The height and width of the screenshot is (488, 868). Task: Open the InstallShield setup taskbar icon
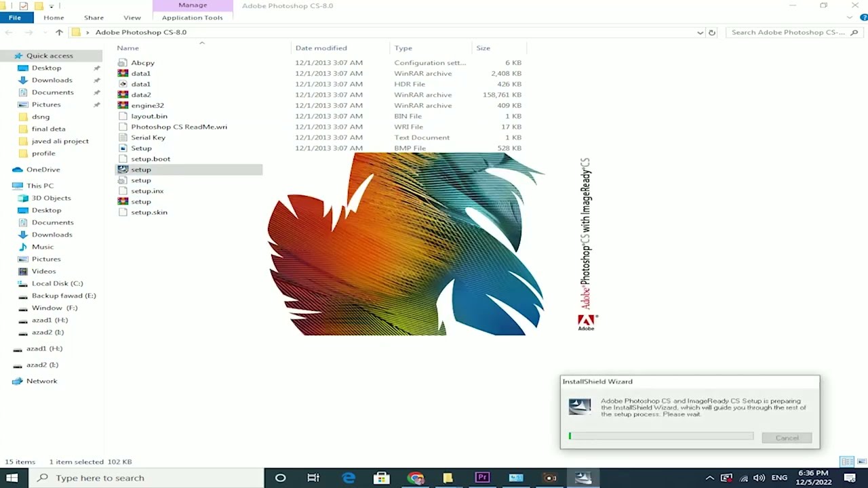coord(583,478)
